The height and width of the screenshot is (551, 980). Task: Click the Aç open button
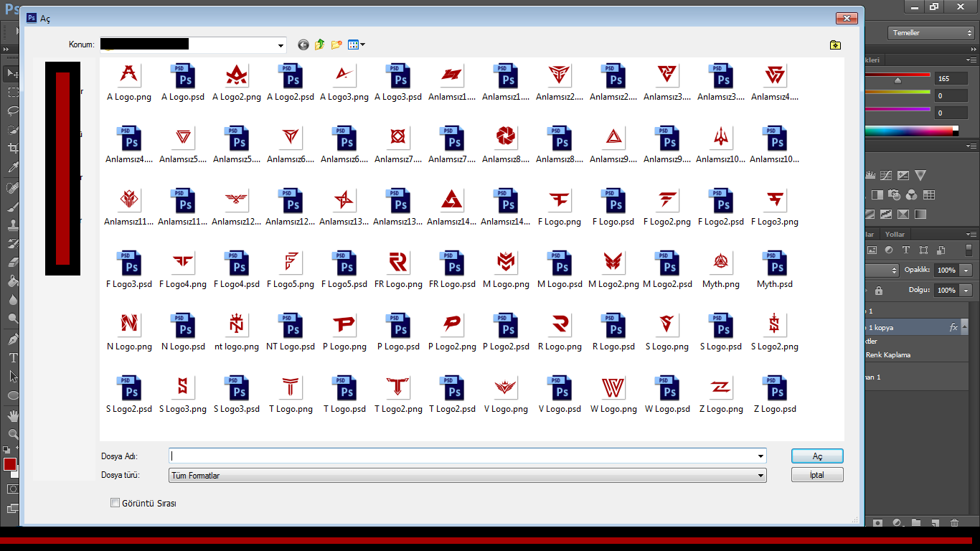tap(817, 456)
